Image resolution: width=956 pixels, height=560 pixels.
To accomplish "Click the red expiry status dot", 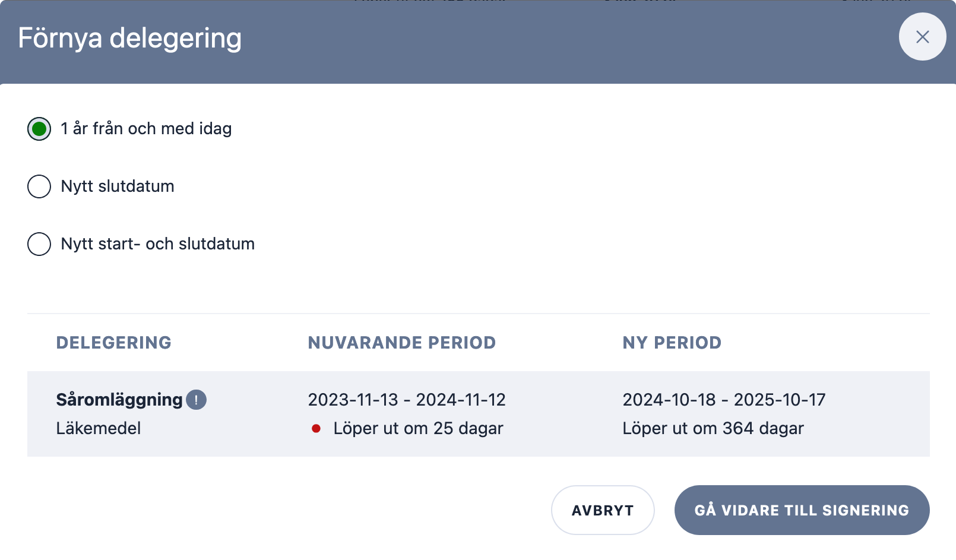I will (x=316, y=428).
